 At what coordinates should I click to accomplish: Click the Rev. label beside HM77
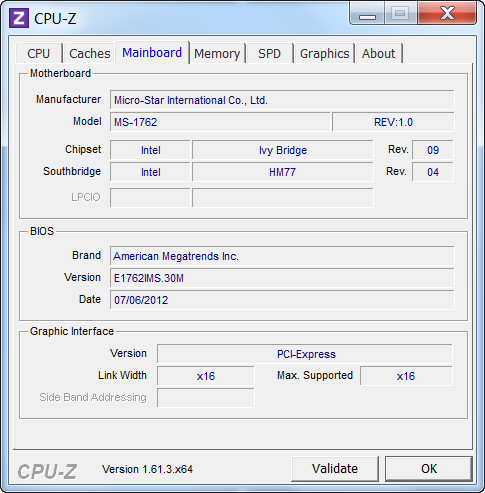tap(396, 171)
